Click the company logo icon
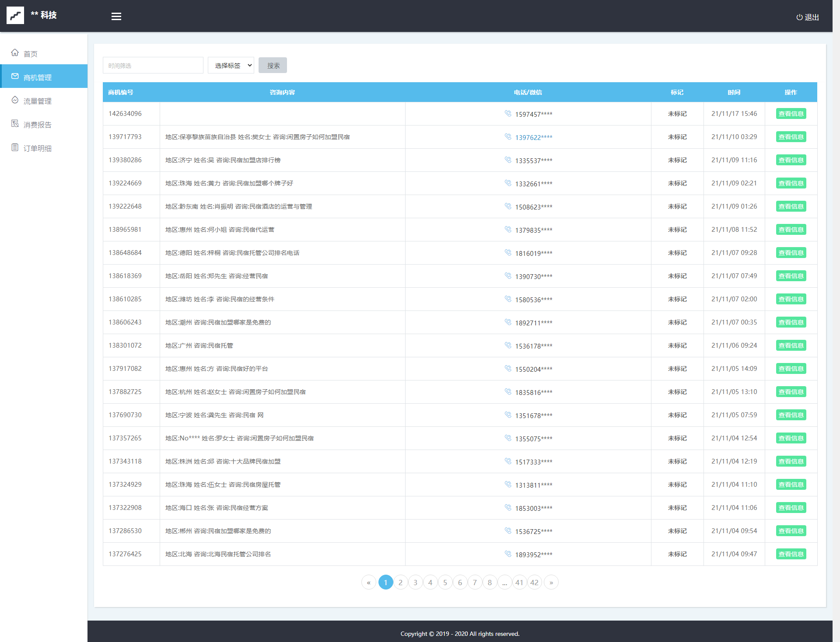The width and height of the screenshot is (840, 642). coord(15,16)
